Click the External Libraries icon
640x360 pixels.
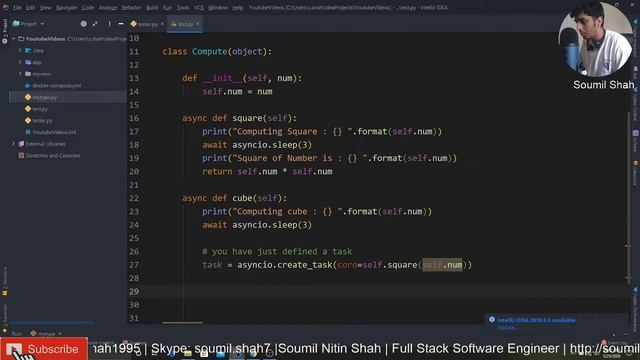(x=21, y=144)
